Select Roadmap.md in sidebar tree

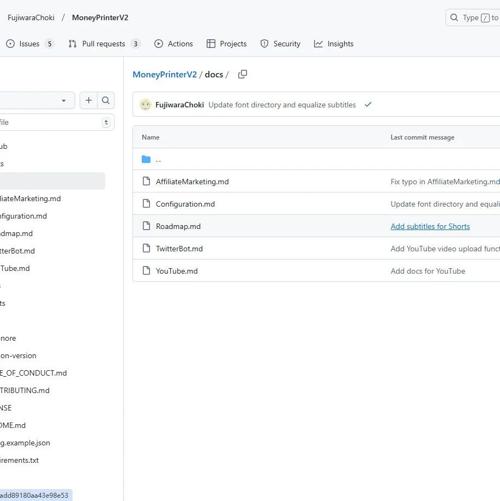(16, 233)
